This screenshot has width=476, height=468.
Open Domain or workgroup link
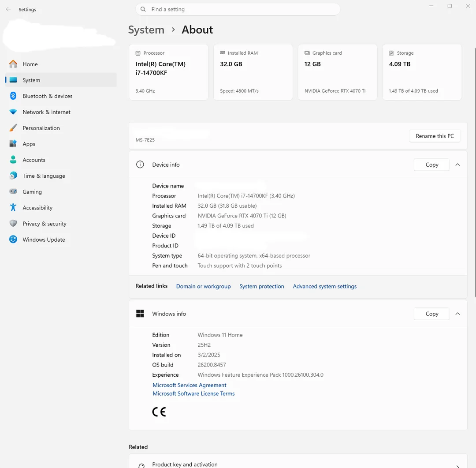pyautogui.click(x=203, y=286)
